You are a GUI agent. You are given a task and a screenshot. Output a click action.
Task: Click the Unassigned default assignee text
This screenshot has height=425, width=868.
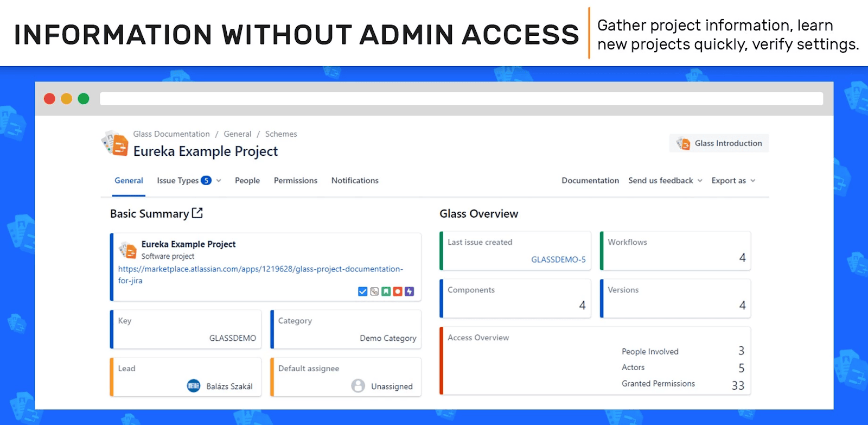392,386
